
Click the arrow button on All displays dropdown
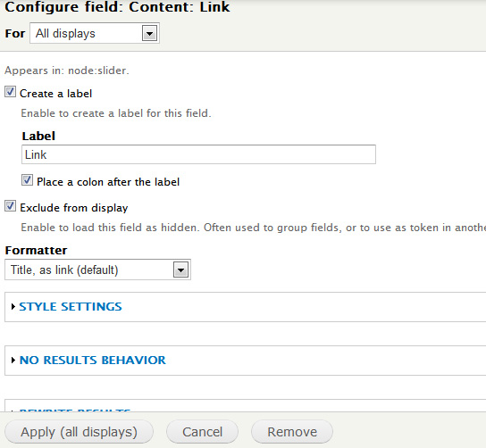point(150,33)
